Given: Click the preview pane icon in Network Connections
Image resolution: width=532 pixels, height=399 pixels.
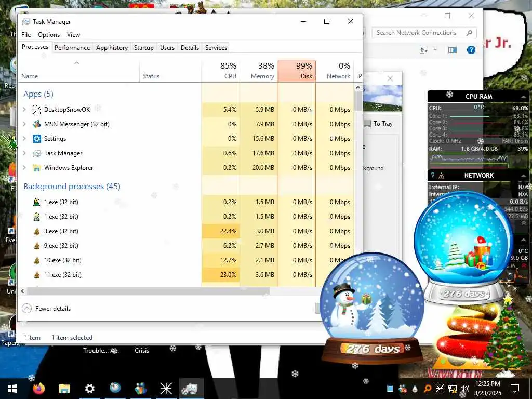Looking at the screenshot, I should 453,50.
